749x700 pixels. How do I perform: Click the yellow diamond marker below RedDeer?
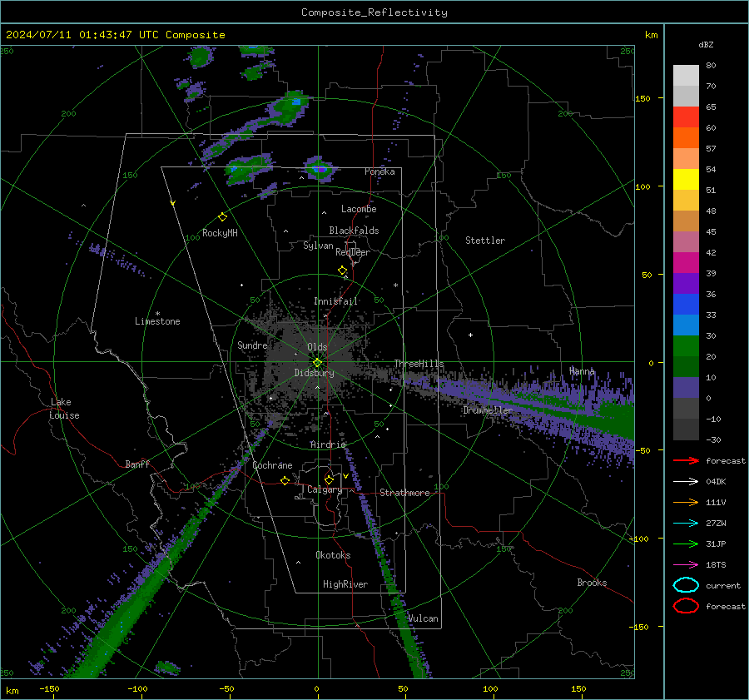(343, 271)
